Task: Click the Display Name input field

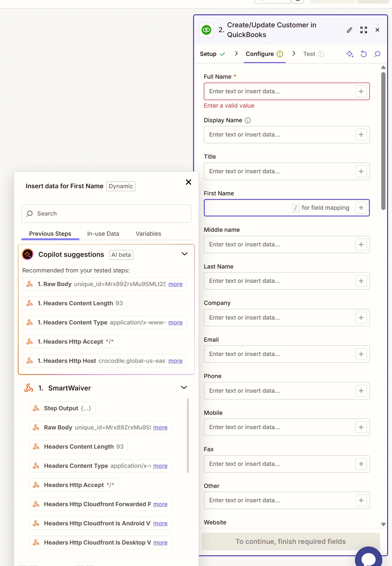Action: tap(287, 135)
